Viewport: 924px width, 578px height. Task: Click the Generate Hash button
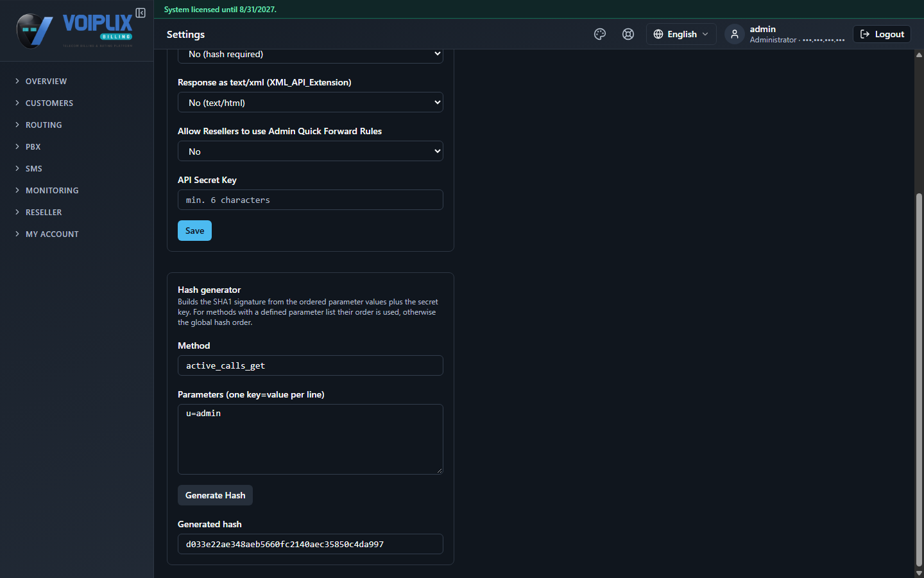215,495
